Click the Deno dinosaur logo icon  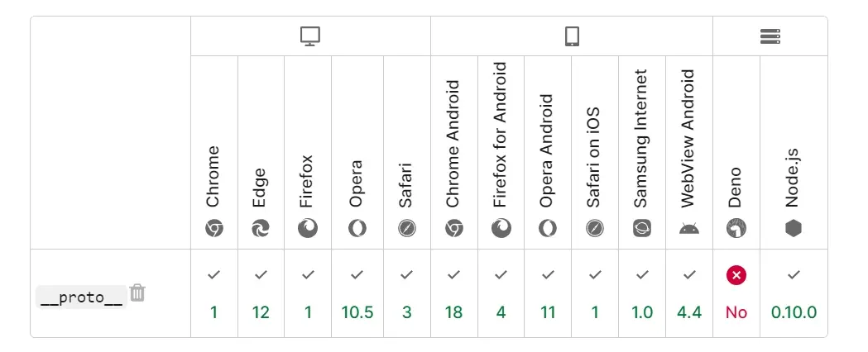[736, 228]
